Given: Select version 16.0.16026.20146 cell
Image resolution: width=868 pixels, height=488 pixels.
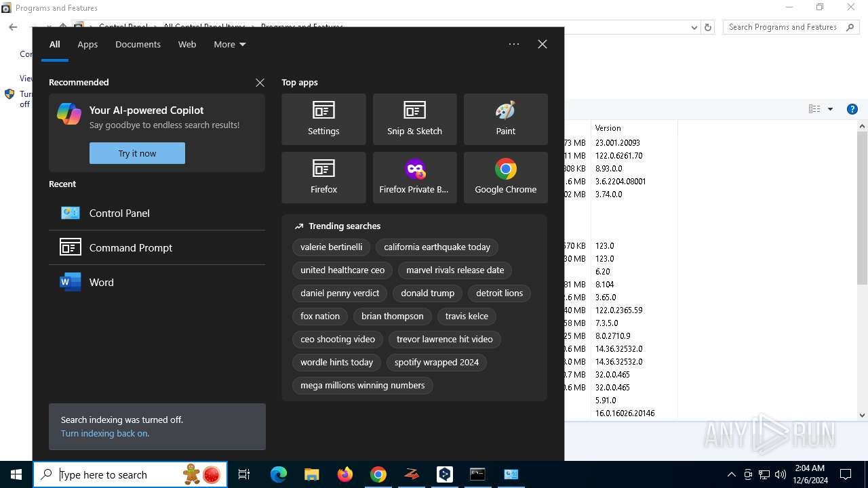Looking at the screenshot, I should [x=625, y=413].
